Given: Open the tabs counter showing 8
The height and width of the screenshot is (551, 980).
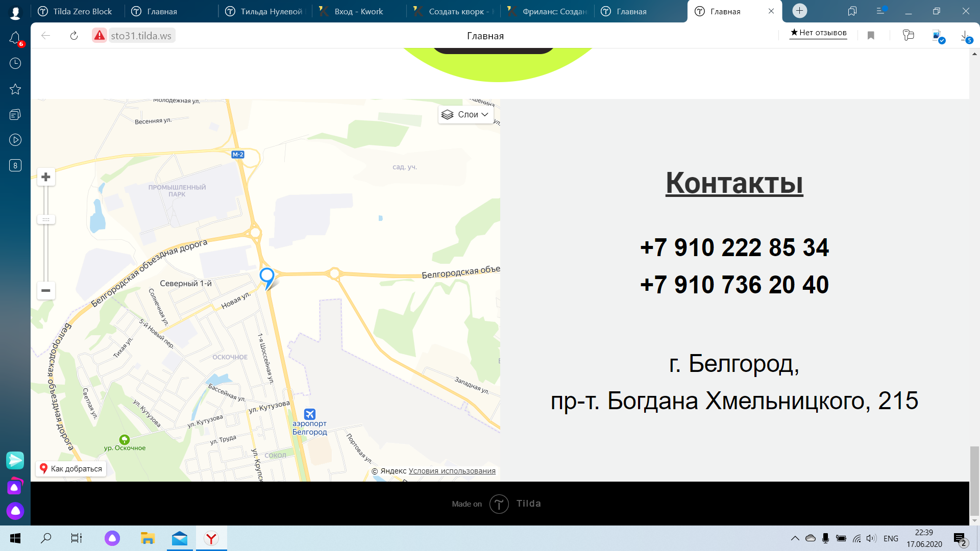Looking at the screenshot, I should coord(15,165).
